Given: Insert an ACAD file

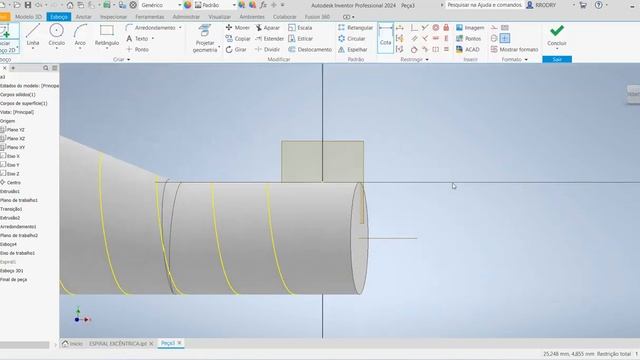Looking at the screenshot, I should (x=468, y=49).
